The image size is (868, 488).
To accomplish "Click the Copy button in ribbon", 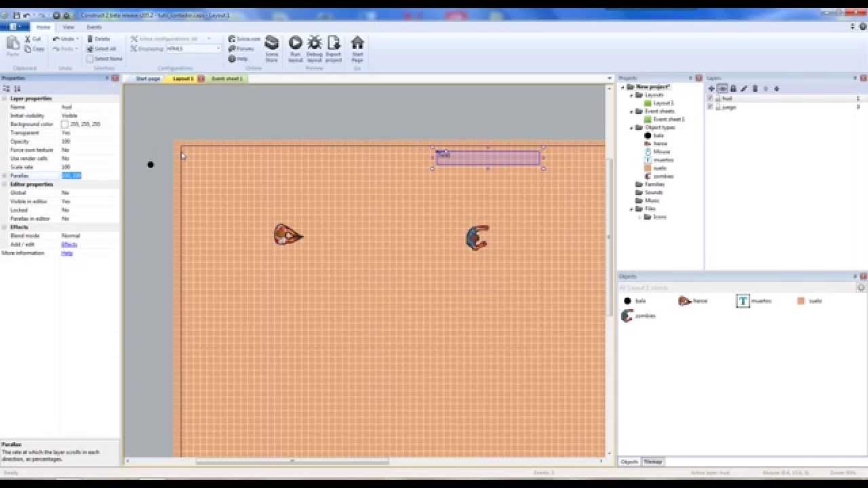I will coord(34,49).
